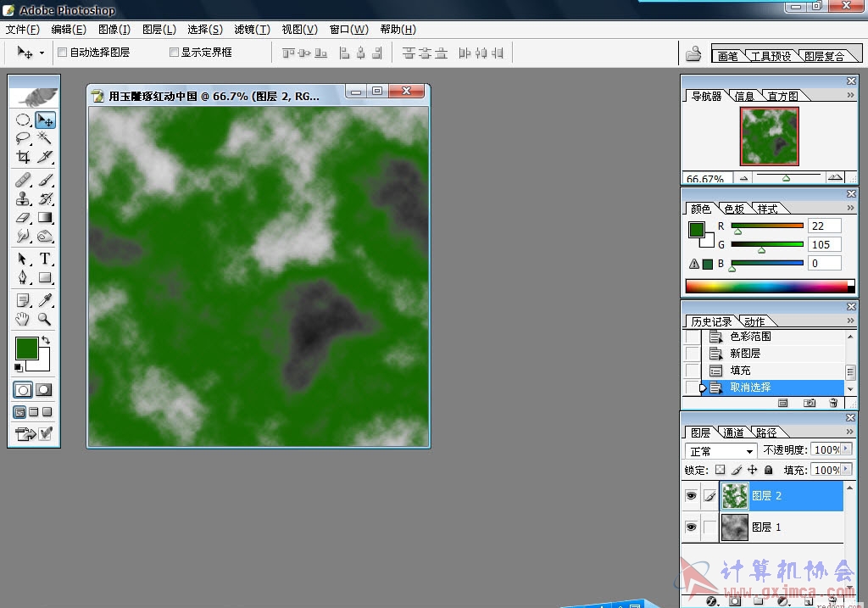Switch to 通道 tab
The width and height of the screenshot is (868, 608).
pos(733,432)
